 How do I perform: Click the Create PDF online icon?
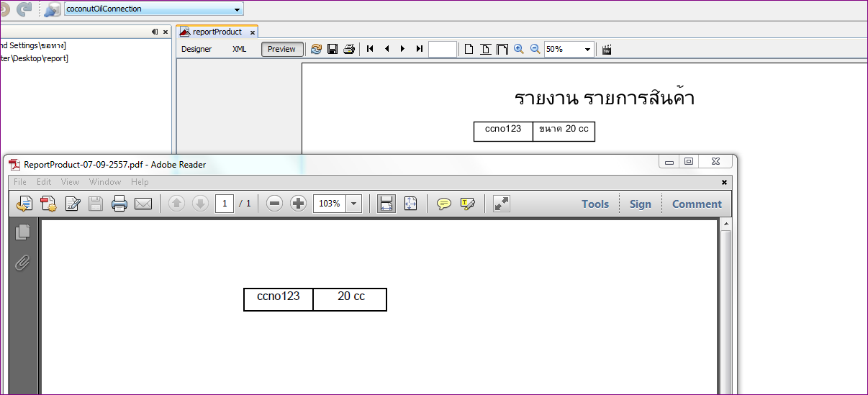(48, 204)
